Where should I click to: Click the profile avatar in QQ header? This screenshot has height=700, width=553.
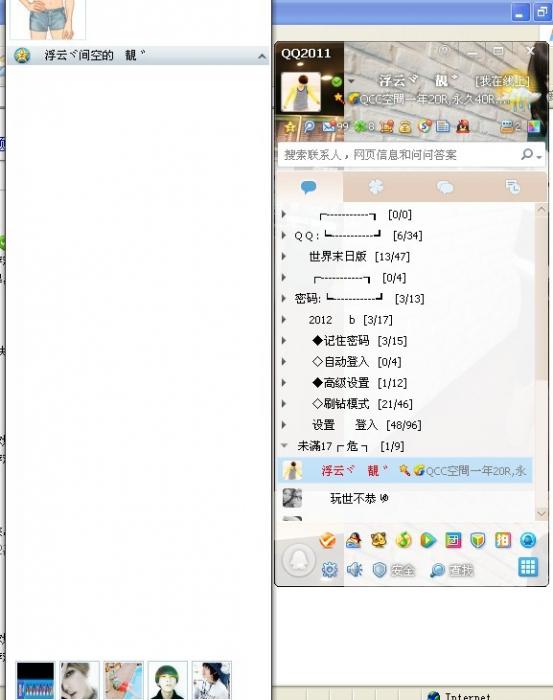click(301, 92)
